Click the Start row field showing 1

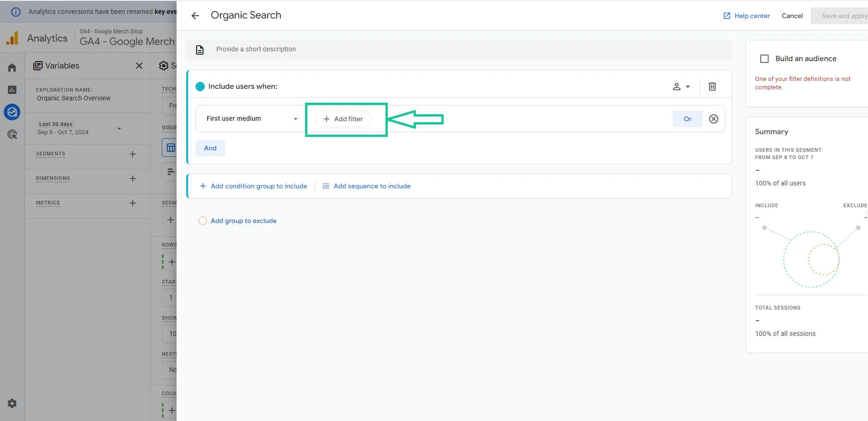point(170,297)
